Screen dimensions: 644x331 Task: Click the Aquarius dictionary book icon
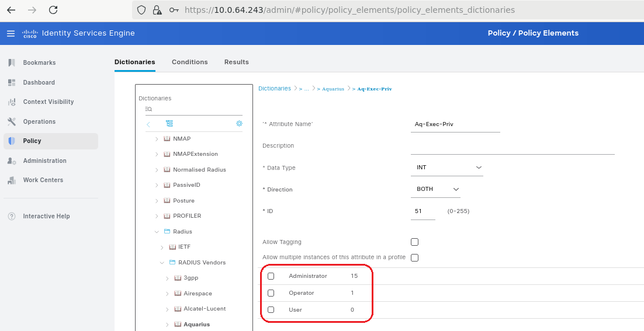pos(178,325)
